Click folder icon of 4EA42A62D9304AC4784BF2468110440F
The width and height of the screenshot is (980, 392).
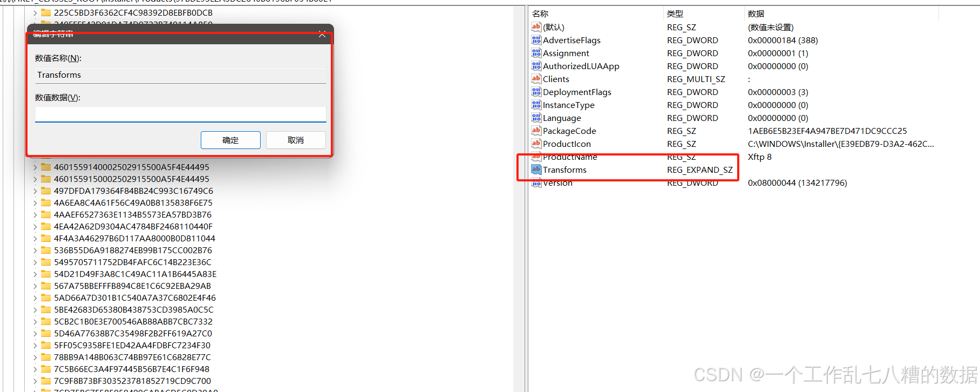(x=46, y=226)
